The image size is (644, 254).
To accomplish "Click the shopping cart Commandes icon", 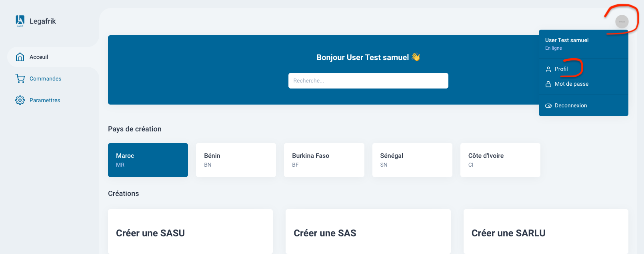I will tap(20, 79).
